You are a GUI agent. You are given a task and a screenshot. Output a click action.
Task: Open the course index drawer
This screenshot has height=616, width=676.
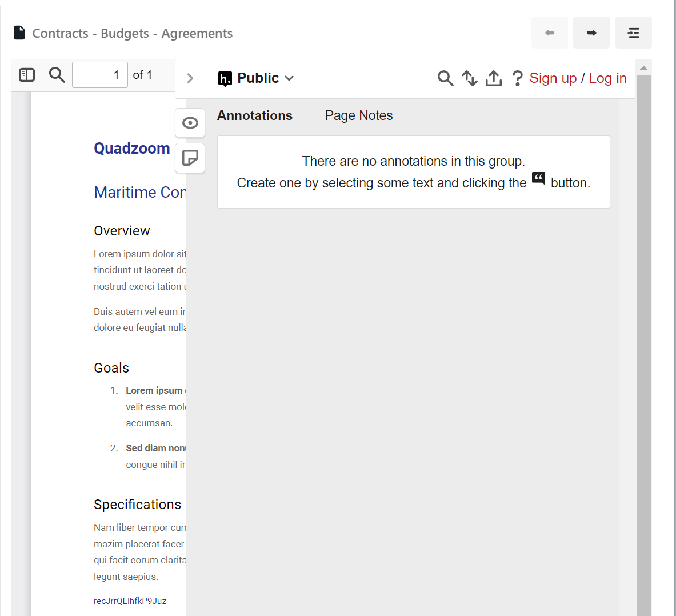(633, 33)
